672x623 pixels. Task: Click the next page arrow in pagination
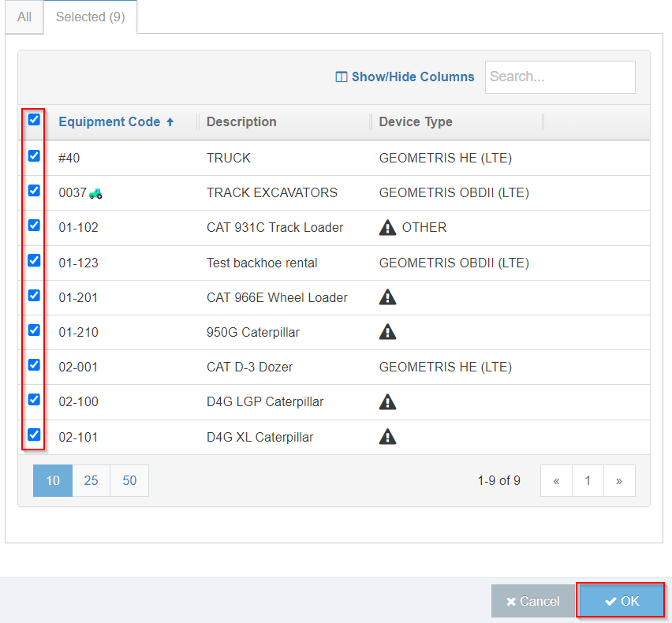[620, 480]
